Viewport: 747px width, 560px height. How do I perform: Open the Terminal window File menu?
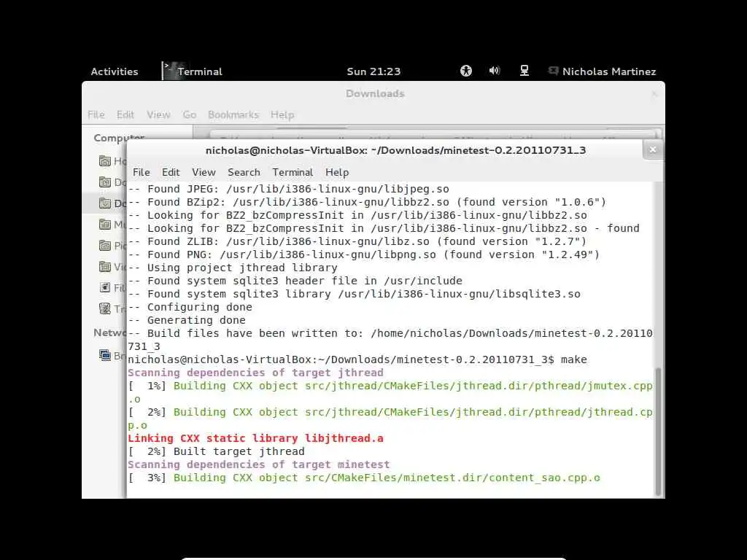point(141,172)
